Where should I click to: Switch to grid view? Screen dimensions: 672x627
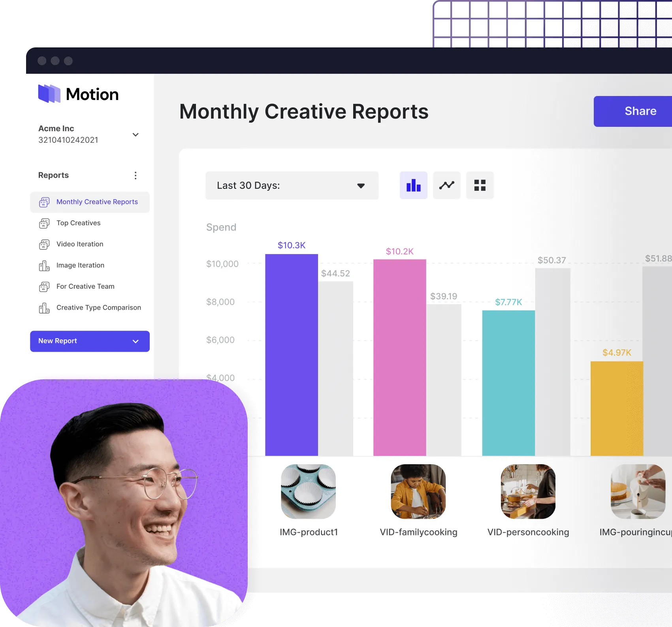(480, 185)
